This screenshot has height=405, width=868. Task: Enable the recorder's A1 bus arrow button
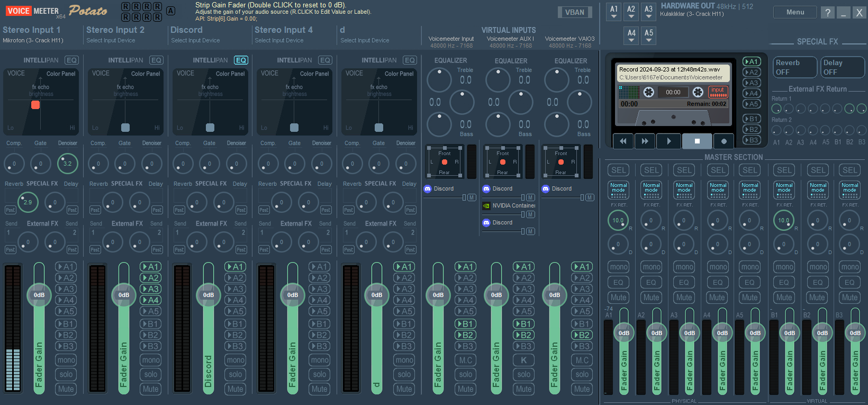752,61
